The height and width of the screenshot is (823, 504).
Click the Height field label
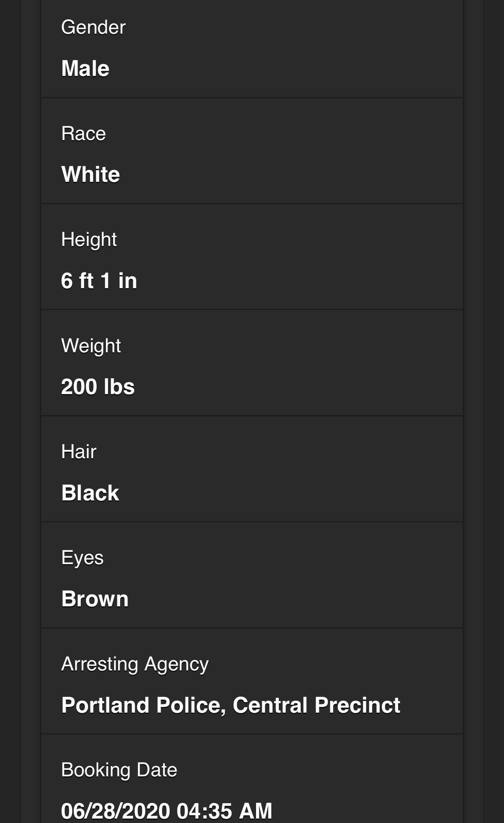coord(89,239)
